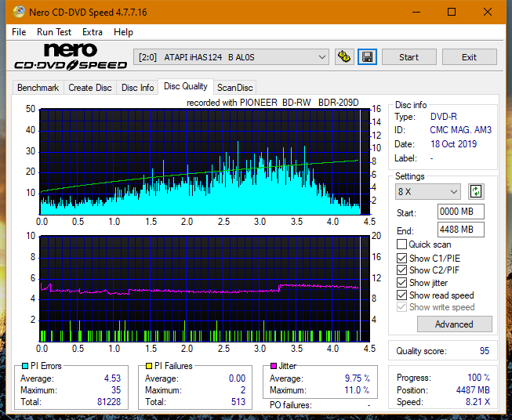The image size is (512, 420).
Task: Click the Position 4487 MB value
Action: pos(473,389)
